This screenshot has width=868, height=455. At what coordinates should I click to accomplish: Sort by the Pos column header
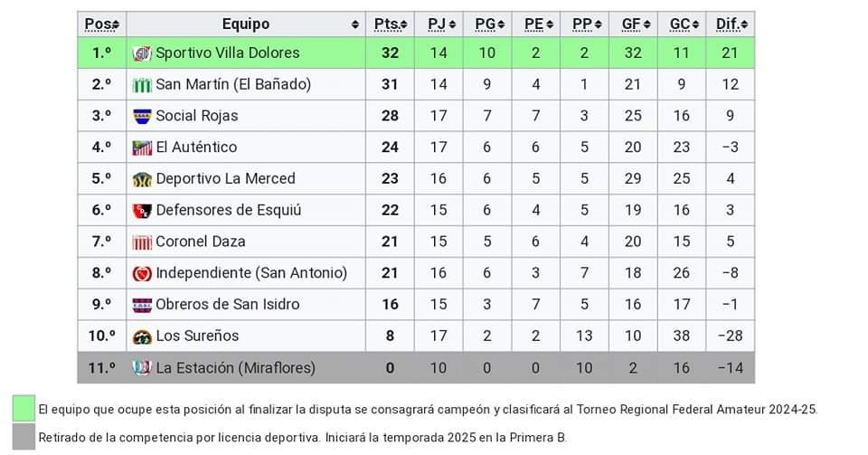click(102, 24)
